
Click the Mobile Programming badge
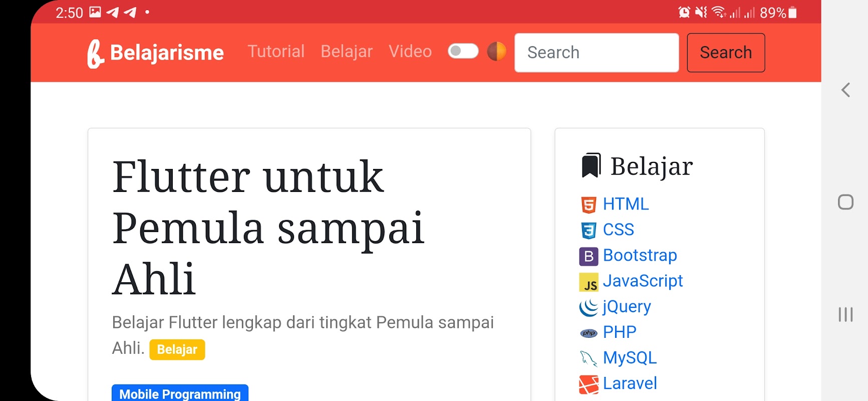tap(180, 393)
